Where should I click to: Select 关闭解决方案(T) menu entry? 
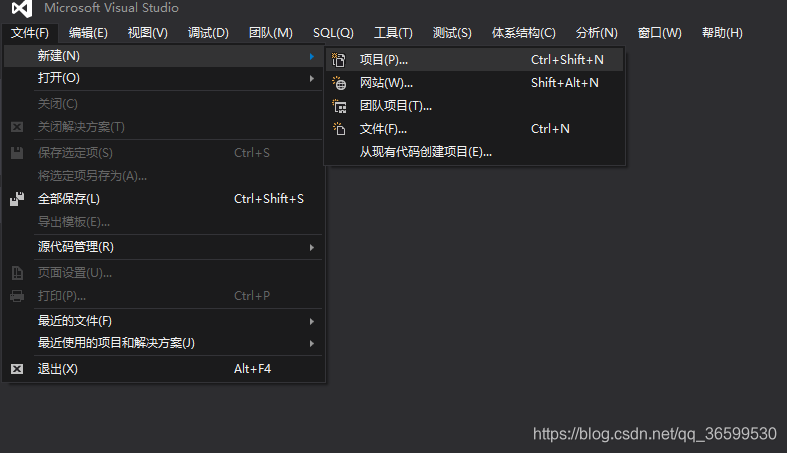[x=163, y=127]
